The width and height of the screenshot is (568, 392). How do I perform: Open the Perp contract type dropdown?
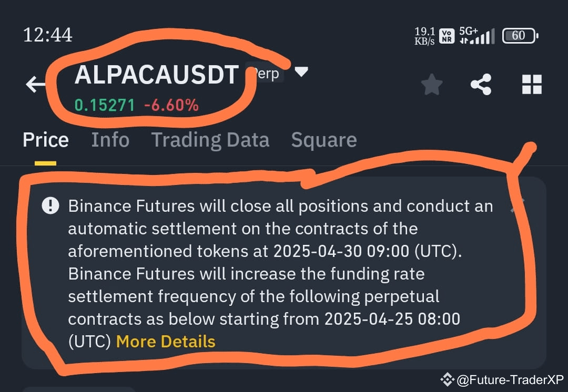[265, 74]
